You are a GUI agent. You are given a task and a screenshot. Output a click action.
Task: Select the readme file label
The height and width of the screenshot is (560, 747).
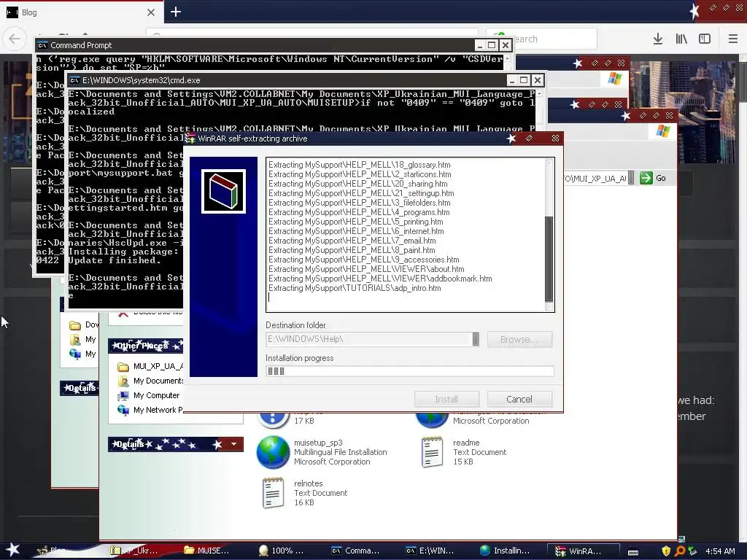pyautogui.click(x=466, y=443)
